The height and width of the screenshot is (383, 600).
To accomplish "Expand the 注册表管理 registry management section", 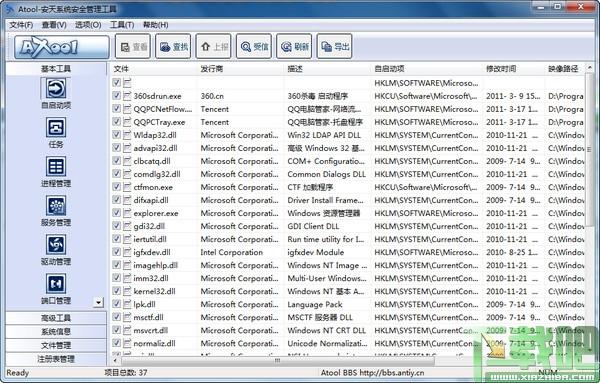I will click(x=56, y=359).
